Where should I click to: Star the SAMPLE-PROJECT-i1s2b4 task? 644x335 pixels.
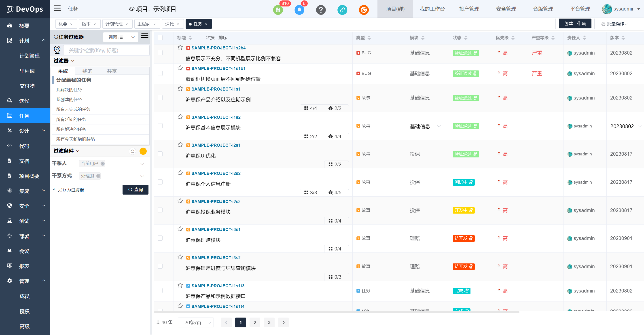click(x=180, y=47)
